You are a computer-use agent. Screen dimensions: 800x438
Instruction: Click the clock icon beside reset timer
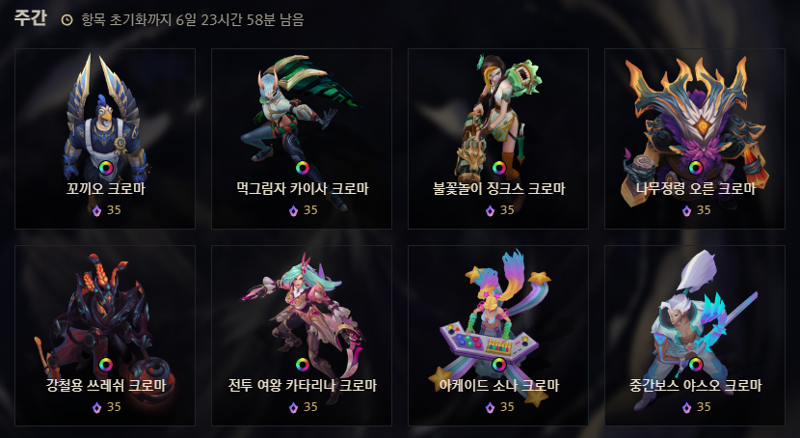pyautogui.click(x=67, y=20)
